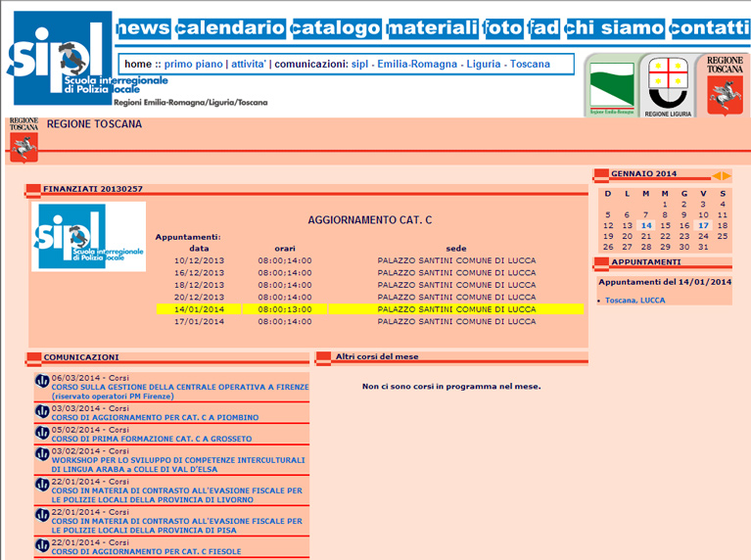Select day 17 in the calendar
Image resolution: width=751 pixels, height=560 pixels.
point(703,225)
